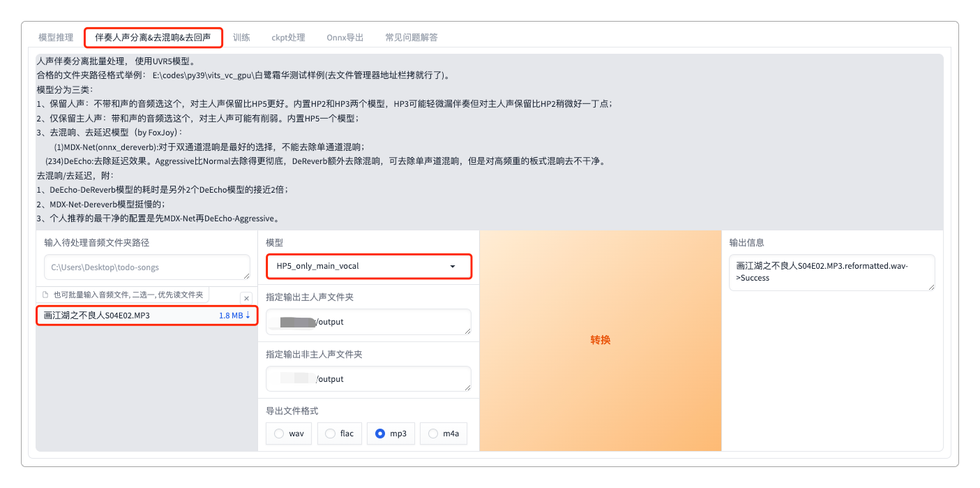
Task: Click the file name 画江湖之不良人S04E02.MP3
Action: [96, 316]
